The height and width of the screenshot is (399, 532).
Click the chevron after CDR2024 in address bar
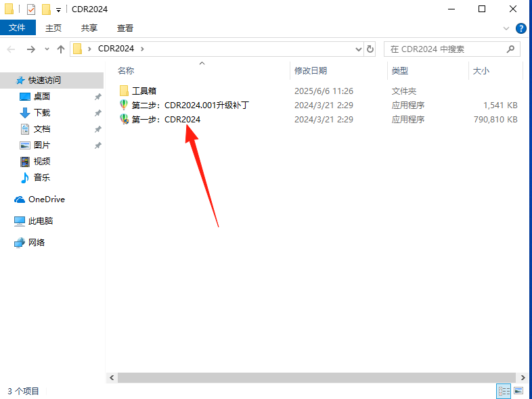[142, 49]
